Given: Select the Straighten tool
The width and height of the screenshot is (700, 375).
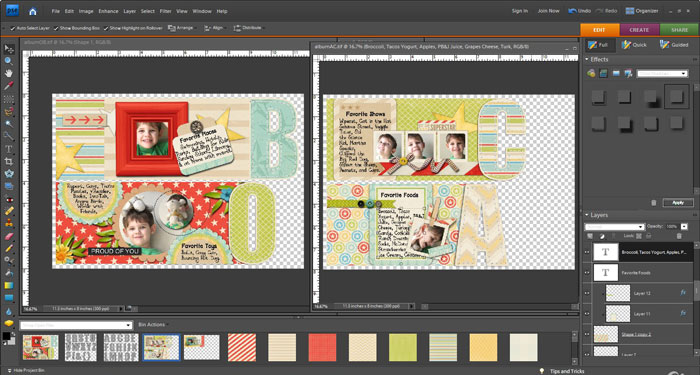Looking at the screenshot, I should (x=8, y=186).
